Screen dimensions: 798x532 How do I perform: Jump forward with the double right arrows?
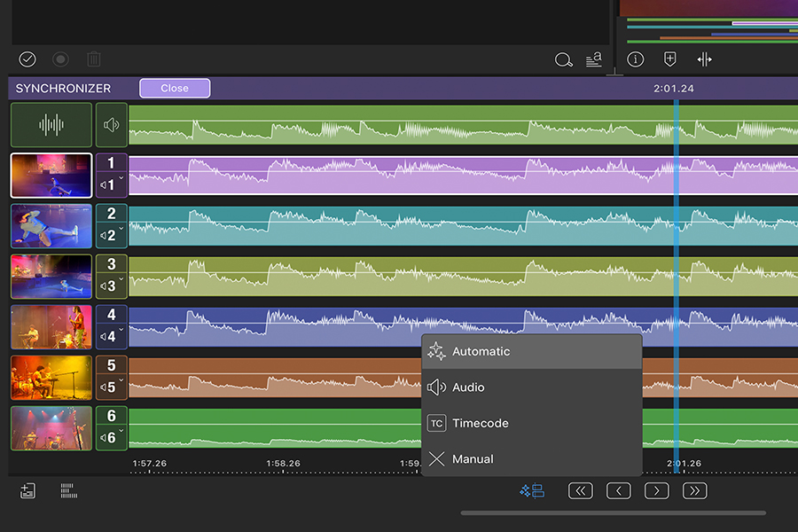tap(694, 490)
